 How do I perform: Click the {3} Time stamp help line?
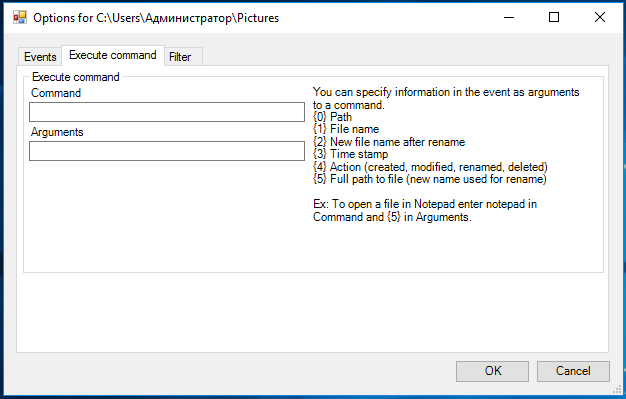coord(351,154)
